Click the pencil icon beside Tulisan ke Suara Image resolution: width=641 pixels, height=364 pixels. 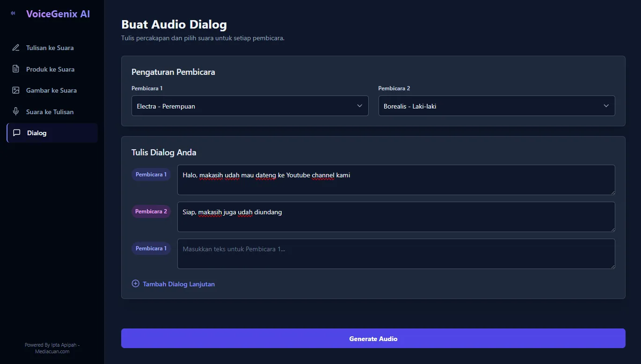click(x=15, y=47)
